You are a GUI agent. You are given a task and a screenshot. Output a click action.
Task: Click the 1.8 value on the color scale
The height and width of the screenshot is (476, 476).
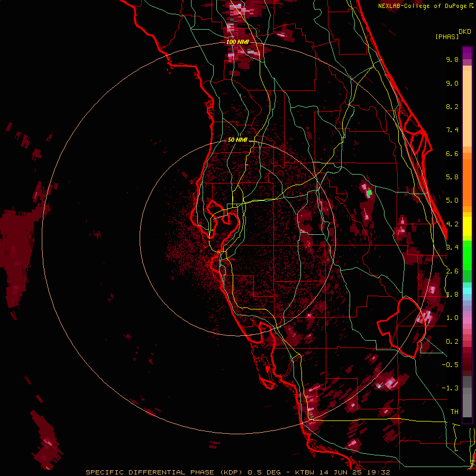tap(452, 295)
